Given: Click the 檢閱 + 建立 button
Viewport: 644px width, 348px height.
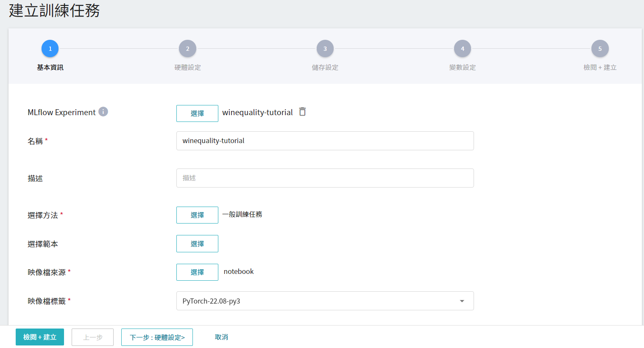Looking at the screenshot, I should point(40,337).
